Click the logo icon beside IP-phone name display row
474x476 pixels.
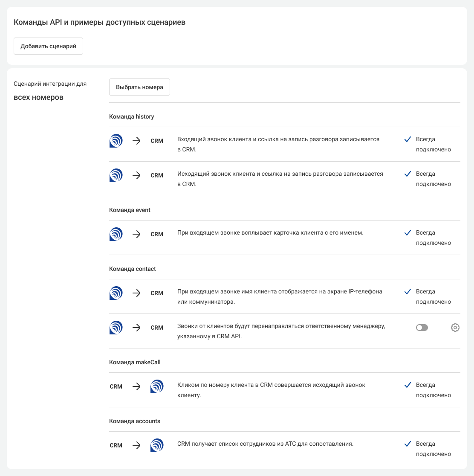point(116,293)
